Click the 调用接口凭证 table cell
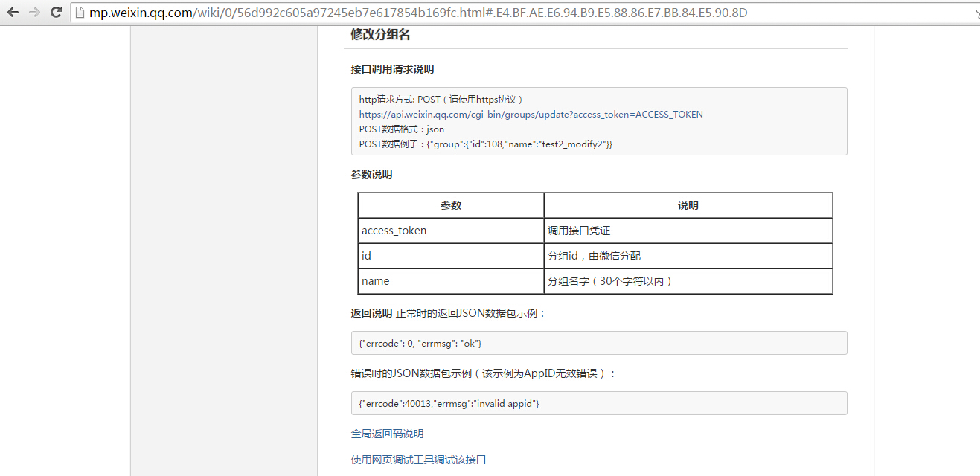Viewport: 980px width, 476px height. click(688, 231)
